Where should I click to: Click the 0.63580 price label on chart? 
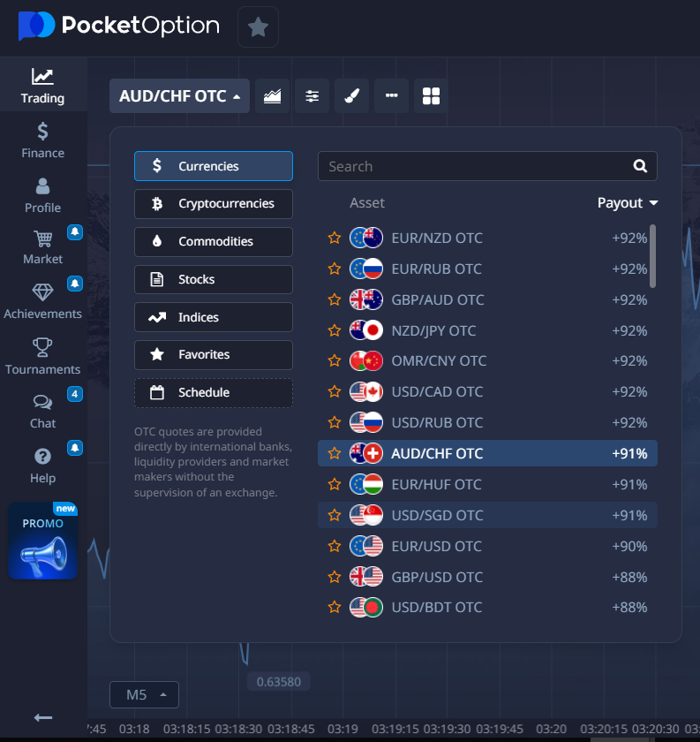(279, 682)
